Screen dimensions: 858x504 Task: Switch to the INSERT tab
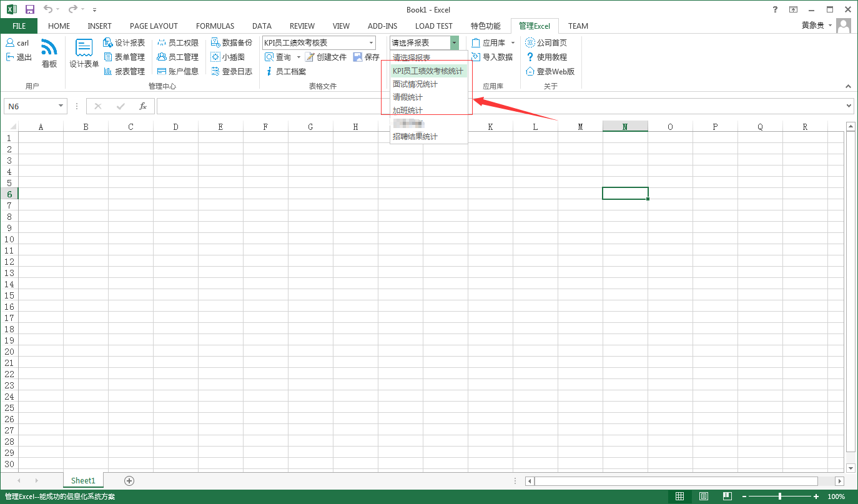tap(100, 26)
